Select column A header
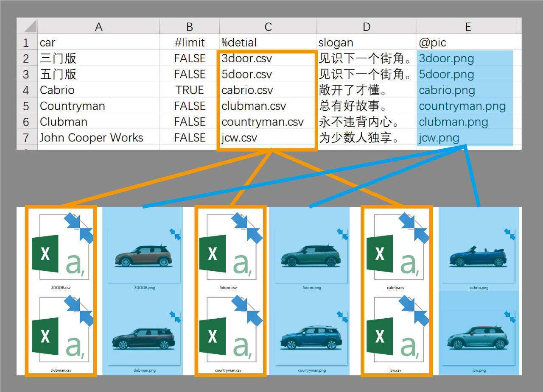This screenshot has height=392, width=543. click(x=98, y=26)
